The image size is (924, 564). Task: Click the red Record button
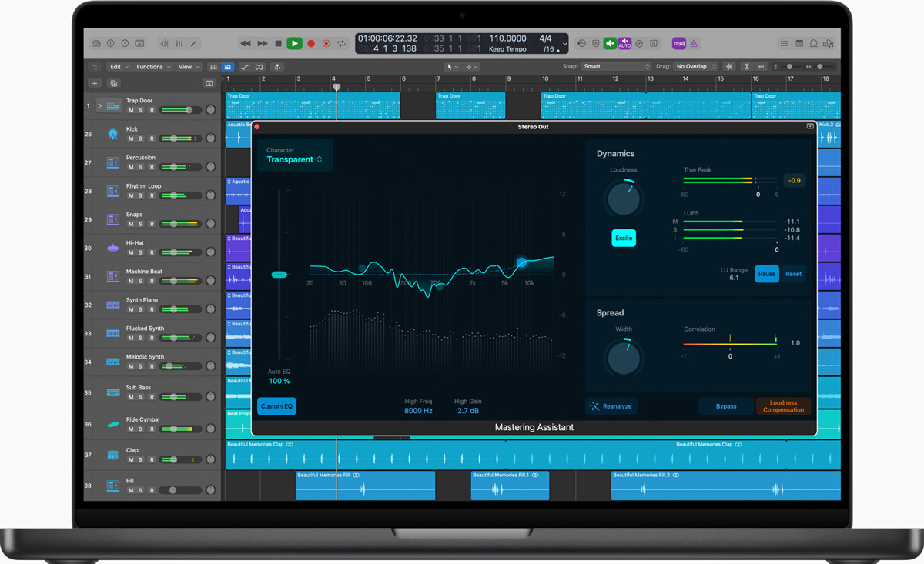(x=311, y=44)
